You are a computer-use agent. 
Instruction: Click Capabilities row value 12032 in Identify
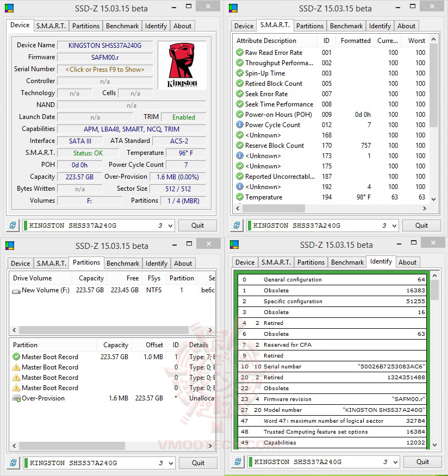(x=415, y=443)
